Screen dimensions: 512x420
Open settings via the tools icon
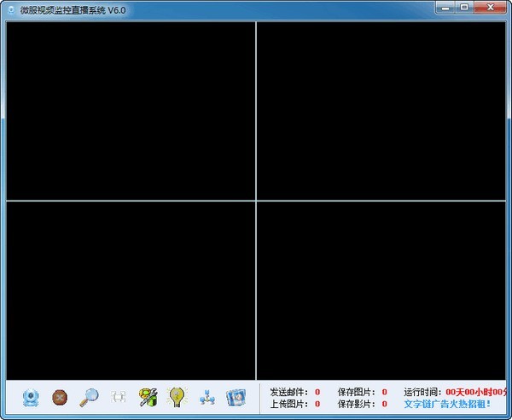[148, 397]
